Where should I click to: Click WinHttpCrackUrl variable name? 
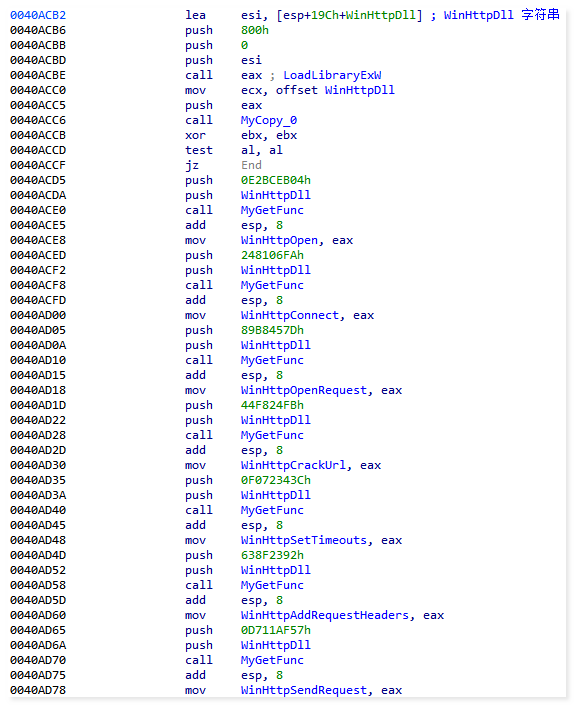click(295, 465)
